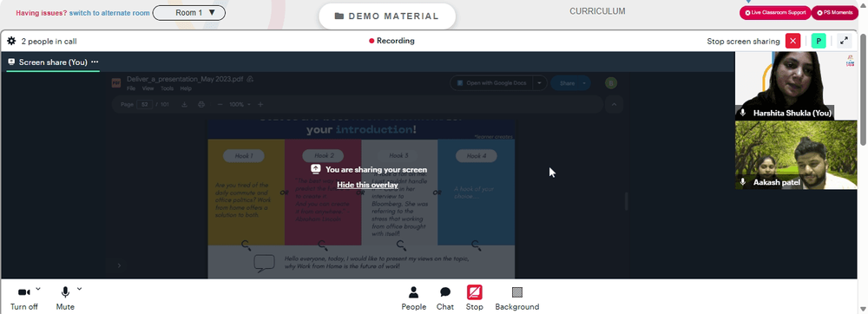Click the PS Moments button
Image resolution: width=868 pixels, height=314 pixels.
[835, 13]
